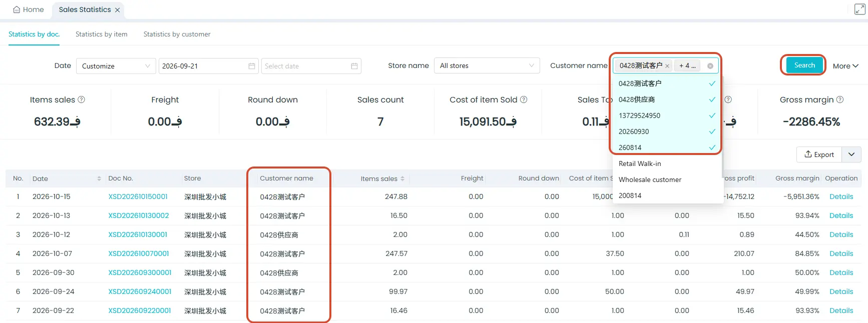
Task: Select 200814 in the customer dropdown
Action: coord(667,195)
